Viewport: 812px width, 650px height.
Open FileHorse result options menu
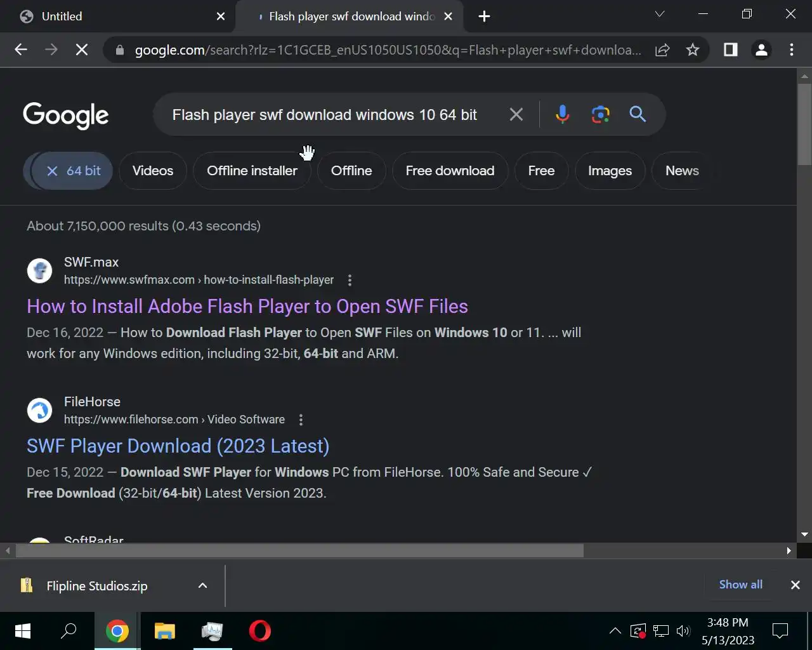(301, 420)
